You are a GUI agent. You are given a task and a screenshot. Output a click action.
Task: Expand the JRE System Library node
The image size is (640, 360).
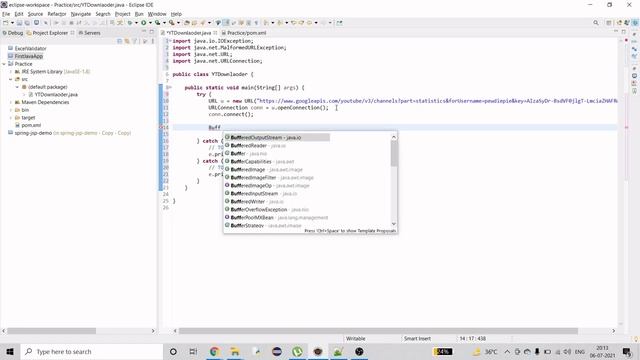point(11,72)
